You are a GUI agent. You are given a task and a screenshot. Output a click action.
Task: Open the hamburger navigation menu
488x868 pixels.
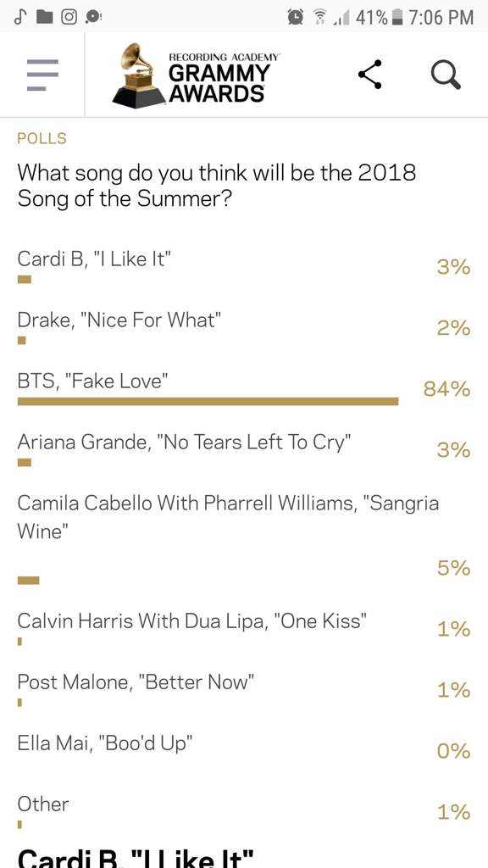[x=42, y=75]
